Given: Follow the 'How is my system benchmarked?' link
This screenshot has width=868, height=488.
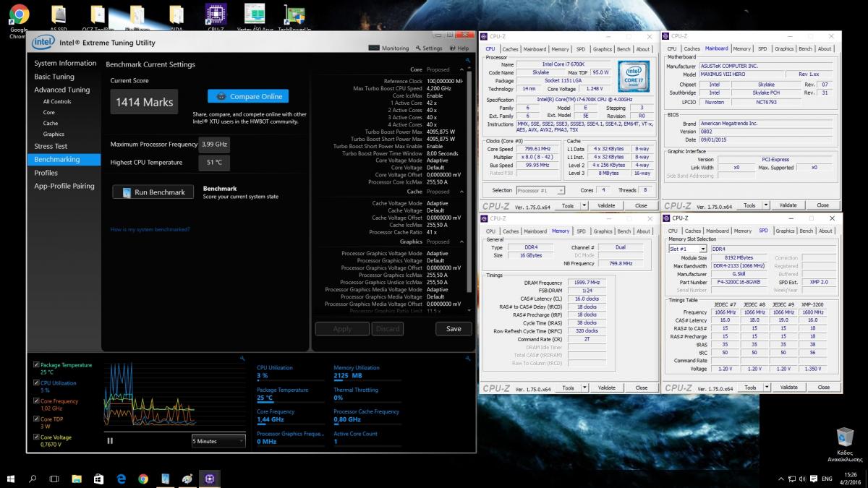Looking at the screenshot, I should [150, 229].
